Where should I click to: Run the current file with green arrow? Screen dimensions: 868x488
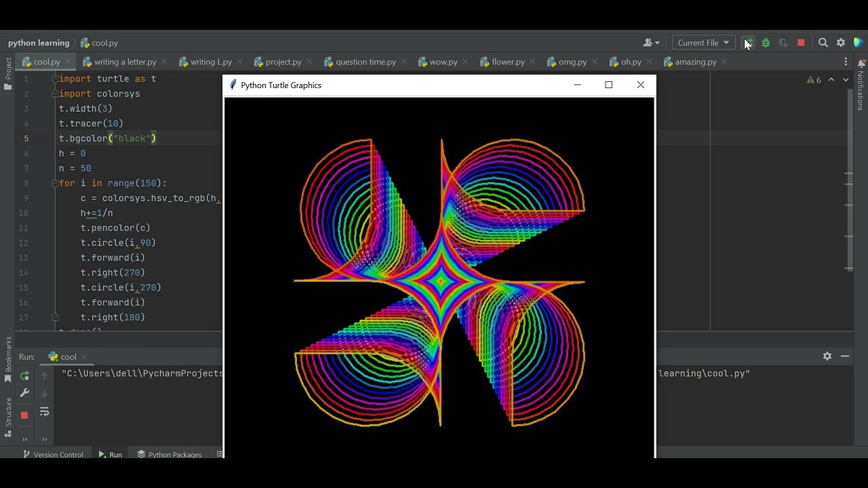(x=747, y=43)
